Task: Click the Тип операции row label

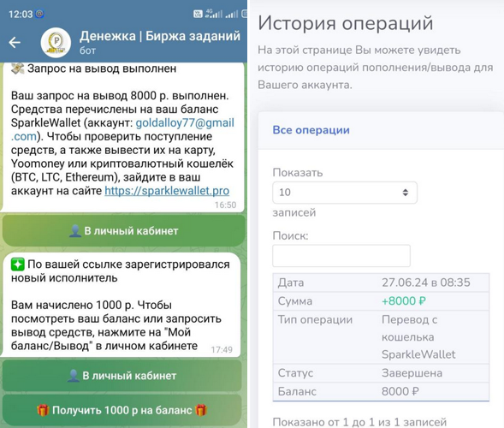Action: pyautogui.click(x=316, y=319)
